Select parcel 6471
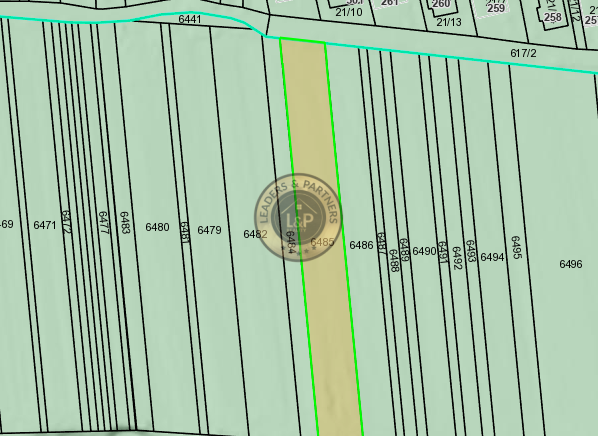 coord(45,225)
